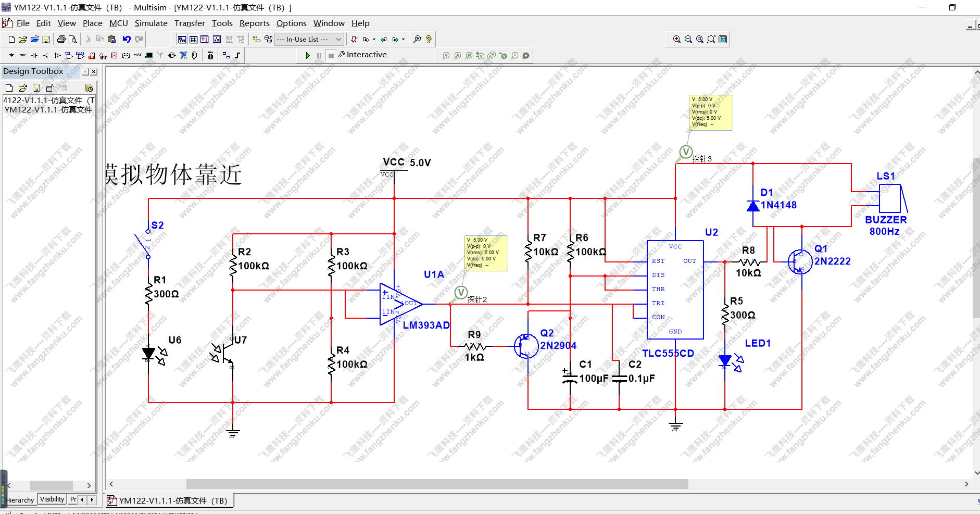Place Diode component icon
980x514 pixels.
point(34,55)
